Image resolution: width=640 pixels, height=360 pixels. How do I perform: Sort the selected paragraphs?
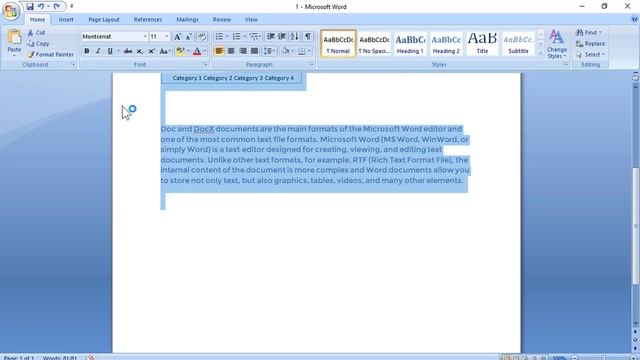pyautogui.click(x=294, y=37)
